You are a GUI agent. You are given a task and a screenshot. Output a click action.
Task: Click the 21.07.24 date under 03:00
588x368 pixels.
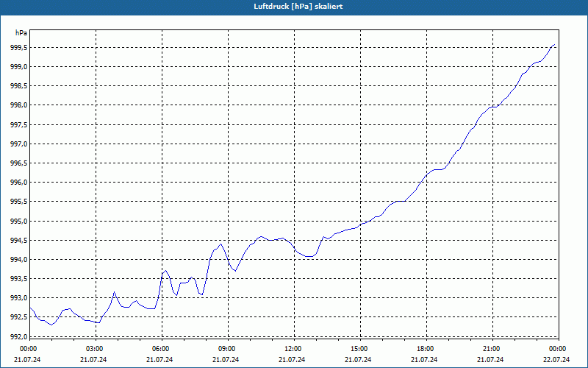tap(93, 360)
